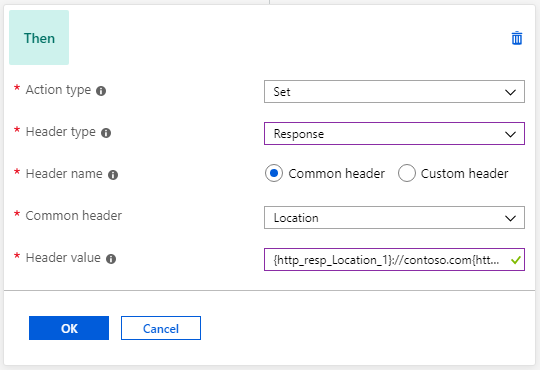
Task: Open the Action type dropdown showing Set
Action: coord(394,92)
